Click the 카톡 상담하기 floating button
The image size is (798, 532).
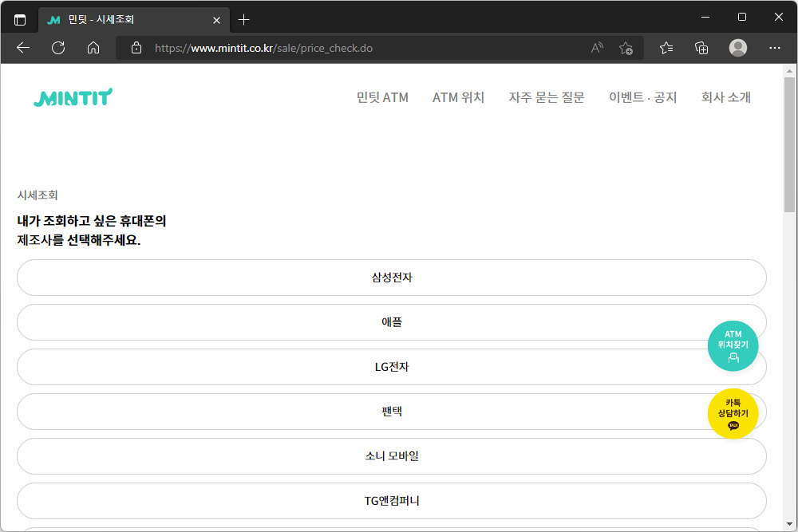point(733,413)
